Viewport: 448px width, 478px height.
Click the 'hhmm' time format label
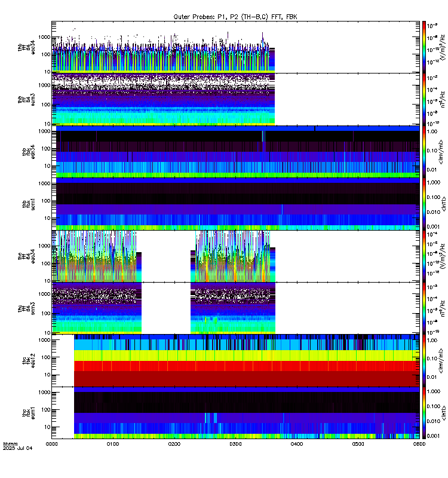point(10,444)
